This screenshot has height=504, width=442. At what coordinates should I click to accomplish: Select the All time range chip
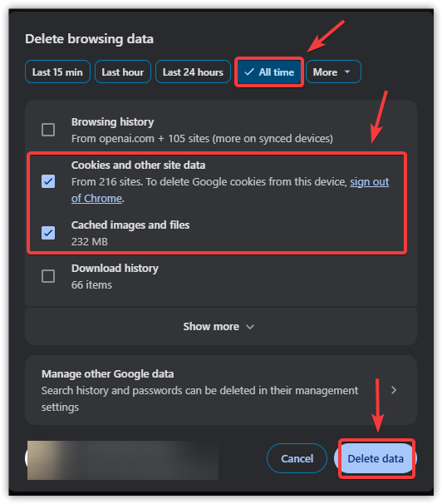click(269, 72)
